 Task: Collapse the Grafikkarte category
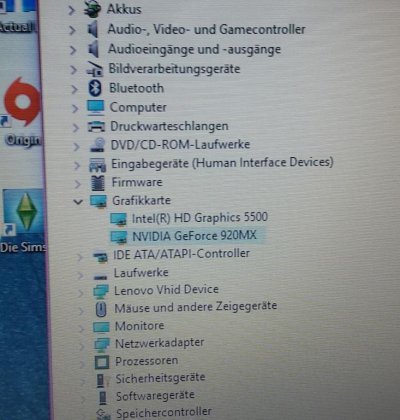click(x=78, y=201)
